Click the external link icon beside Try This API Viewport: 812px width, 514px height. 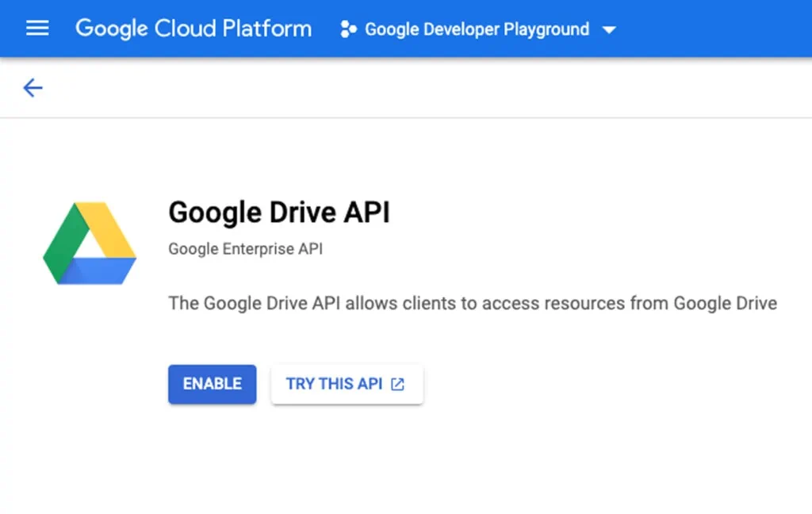click(398, 384)
